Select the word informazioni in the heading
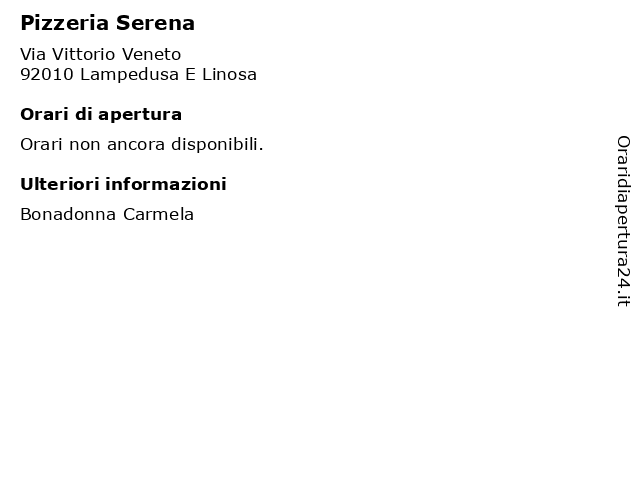 [x=166, y=184]
